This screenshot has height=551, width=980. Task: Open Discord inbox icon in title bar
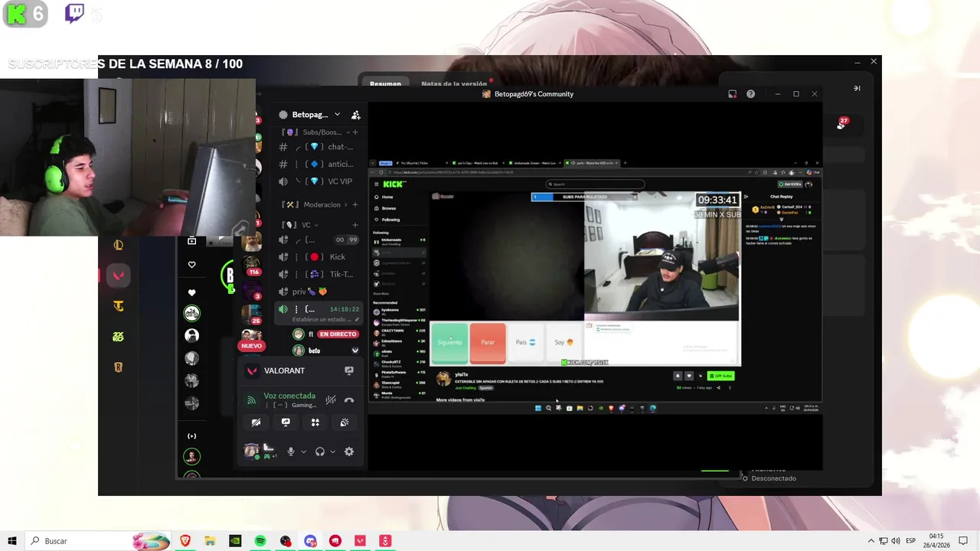[732, 94]
